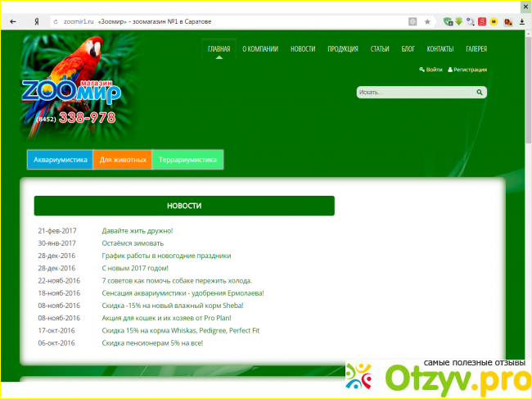Focus the Искать... search field
The height and width of the screenshot is (399, 532).
(416, 93)
